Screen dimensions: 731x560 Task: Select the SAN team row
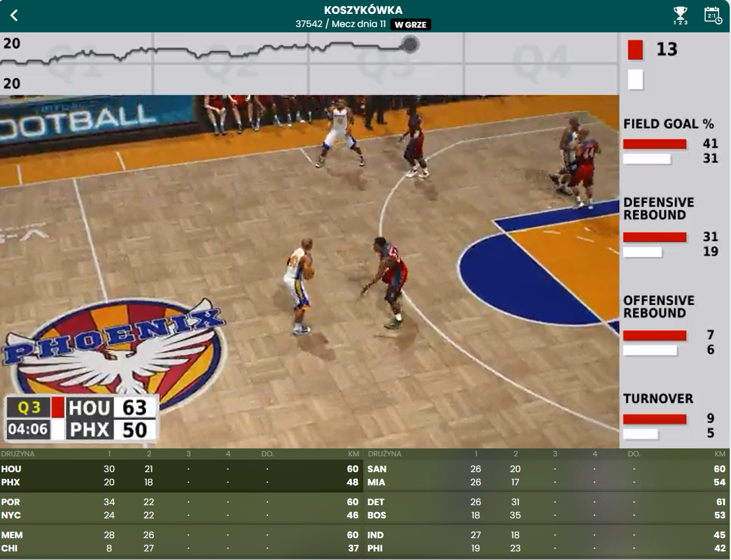pyautogui.click(x=547, y=469)
